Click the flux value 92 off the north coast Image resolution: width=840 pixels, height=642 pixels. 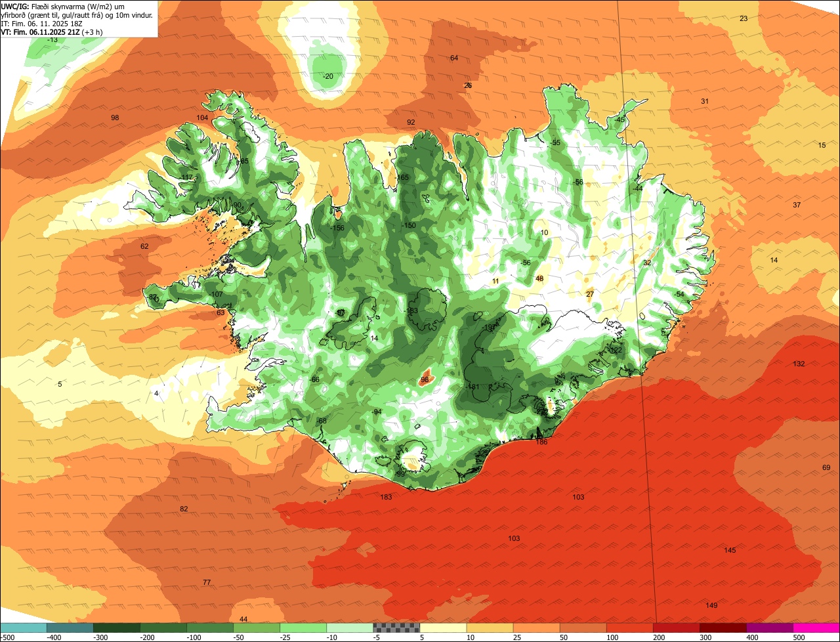411,123
